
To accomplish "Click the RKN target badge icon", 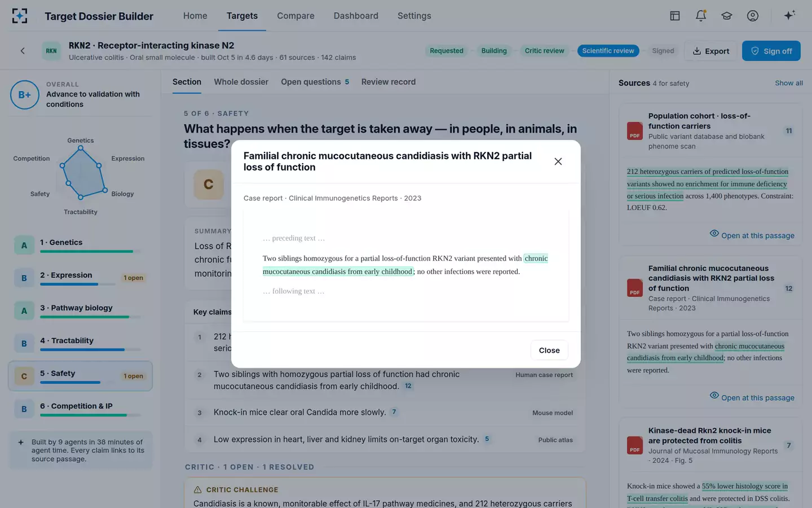I will 51,51.
